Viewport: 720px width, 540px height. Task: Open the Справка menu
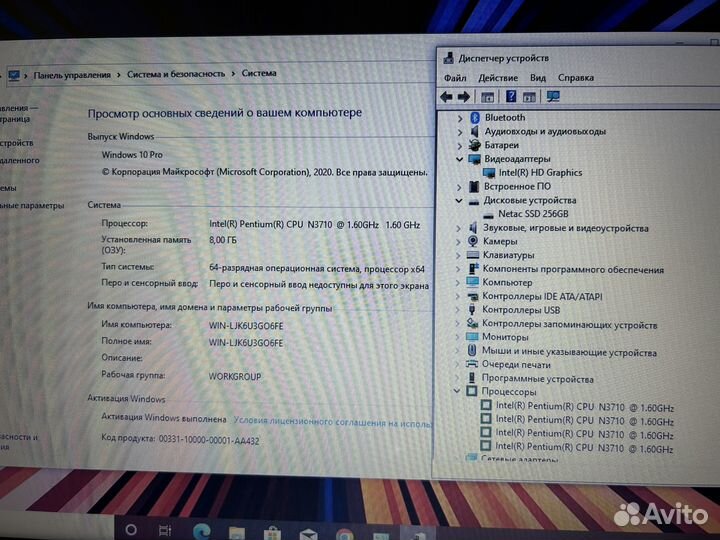(x=576, y=78)
